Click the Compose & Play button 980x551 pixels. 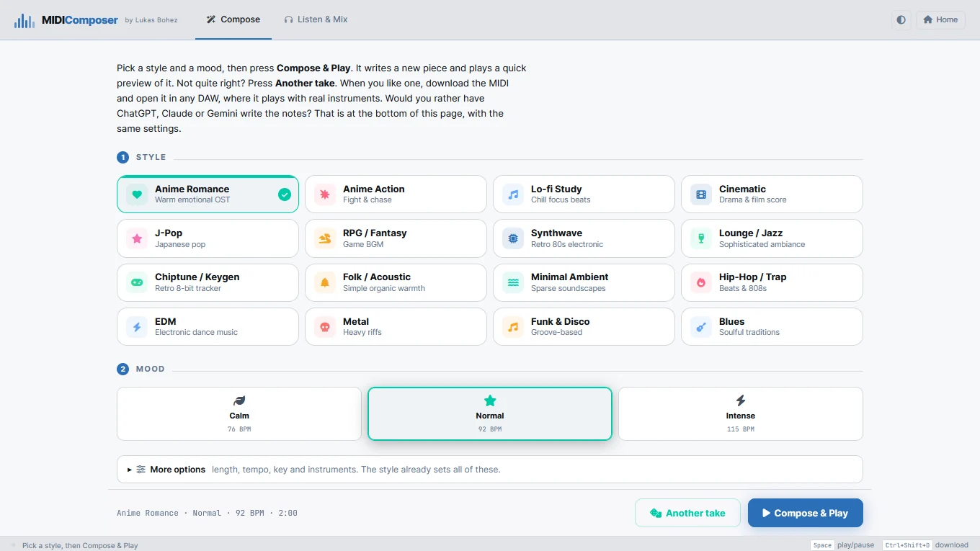tap(806, 513)
